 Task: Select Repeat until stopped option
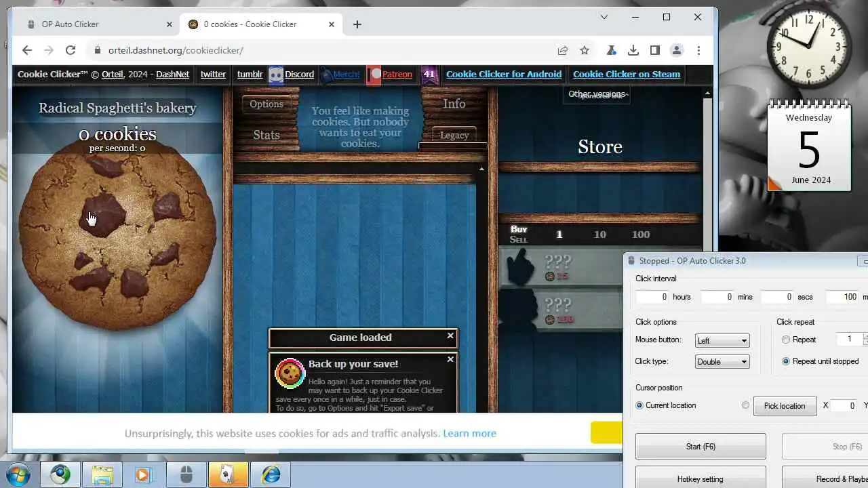click(x=786, y=361)
